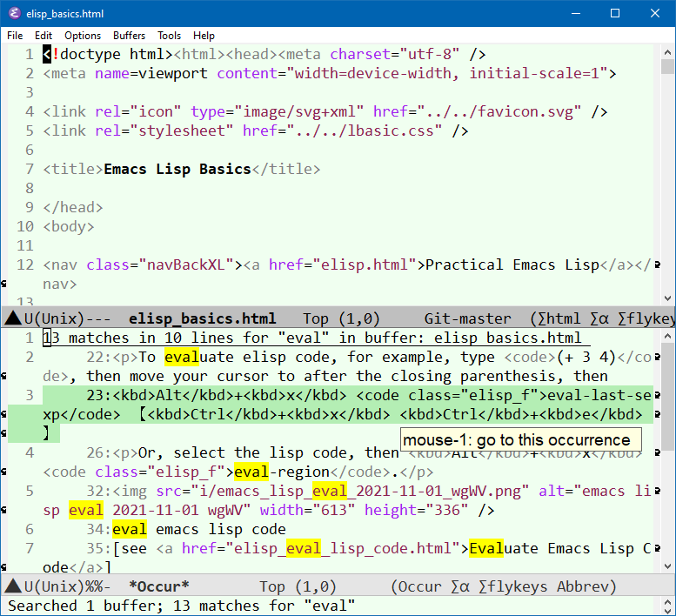Click highlighted 'Eval' in 'Evaluate Emacs Lisp'
Screen dimensions: 676x616
[x=486, y=549]
